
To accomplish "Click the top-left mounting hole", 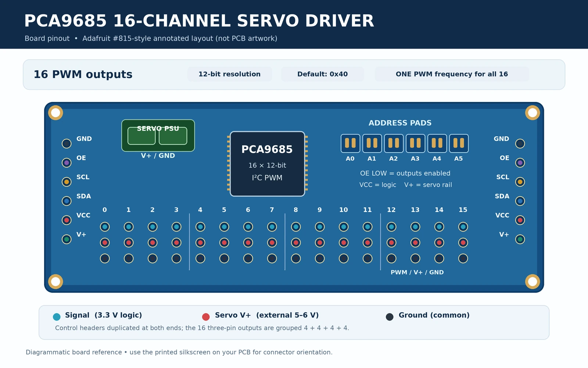I will 55,113.
